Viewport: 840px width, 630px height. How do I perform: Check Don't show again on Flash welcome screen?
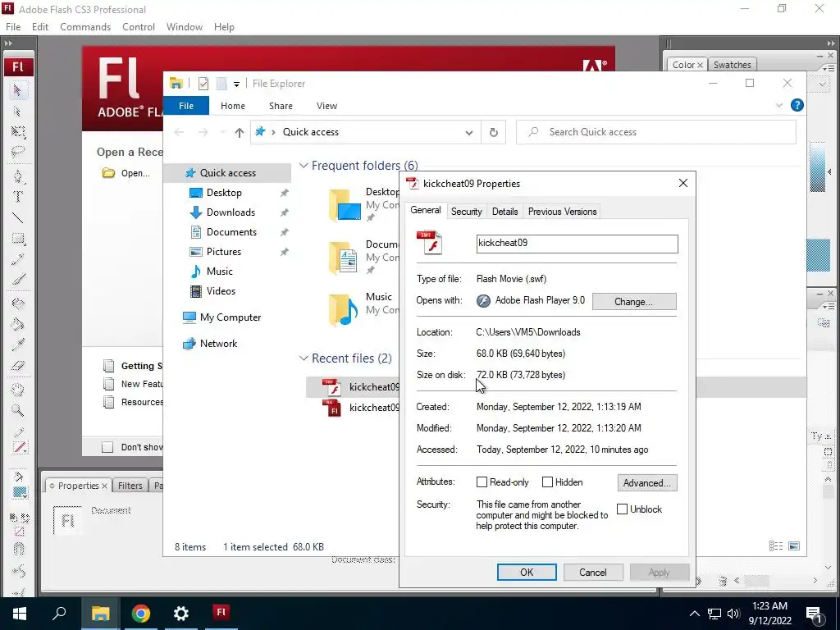[x=107, y=447]
